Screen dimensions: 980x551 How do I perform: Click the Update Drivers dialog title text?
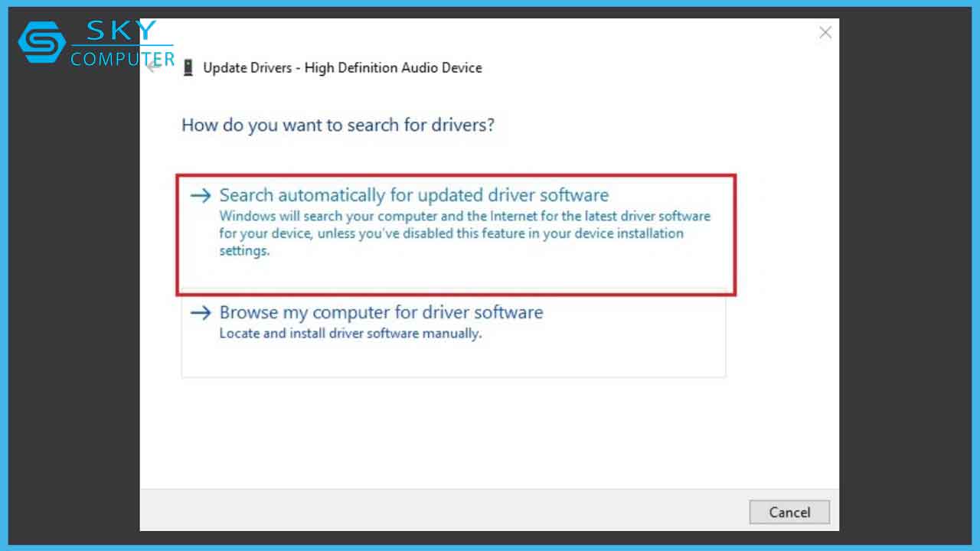[342, 67]
